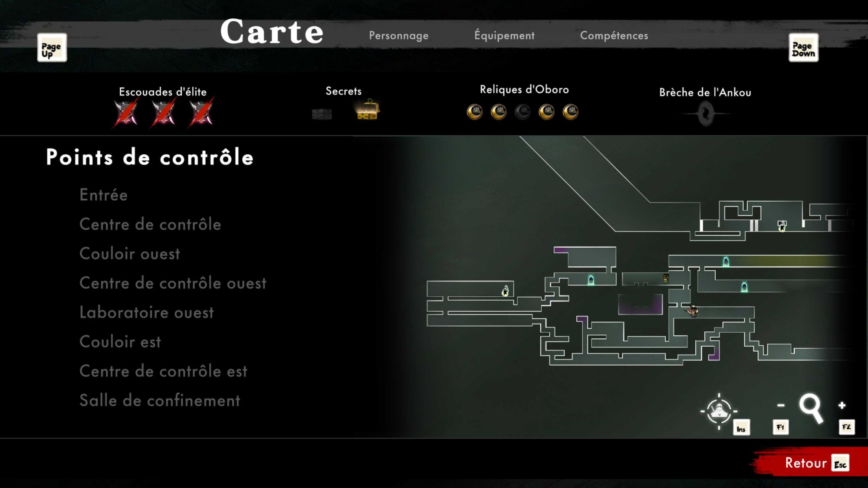
Task: Select the first Oboro relic coin
Action: pyautogui.click(x=475, y=112)
